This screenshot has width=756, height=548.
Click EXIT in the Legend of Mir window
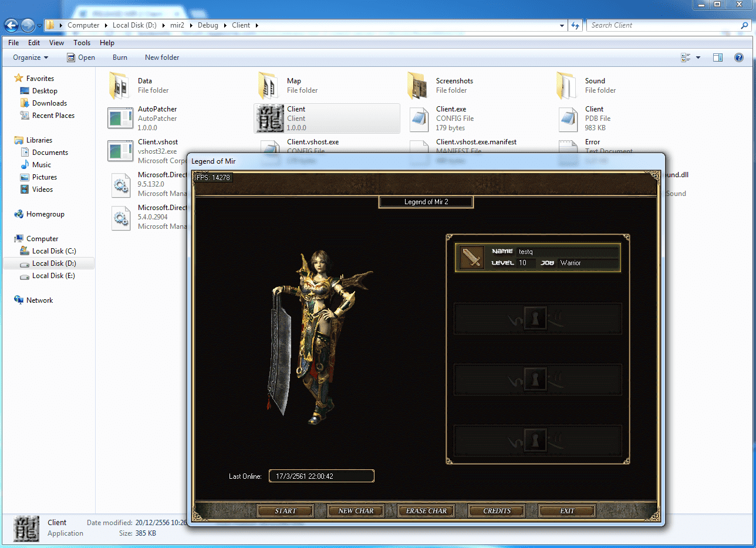tap(567, 511)
